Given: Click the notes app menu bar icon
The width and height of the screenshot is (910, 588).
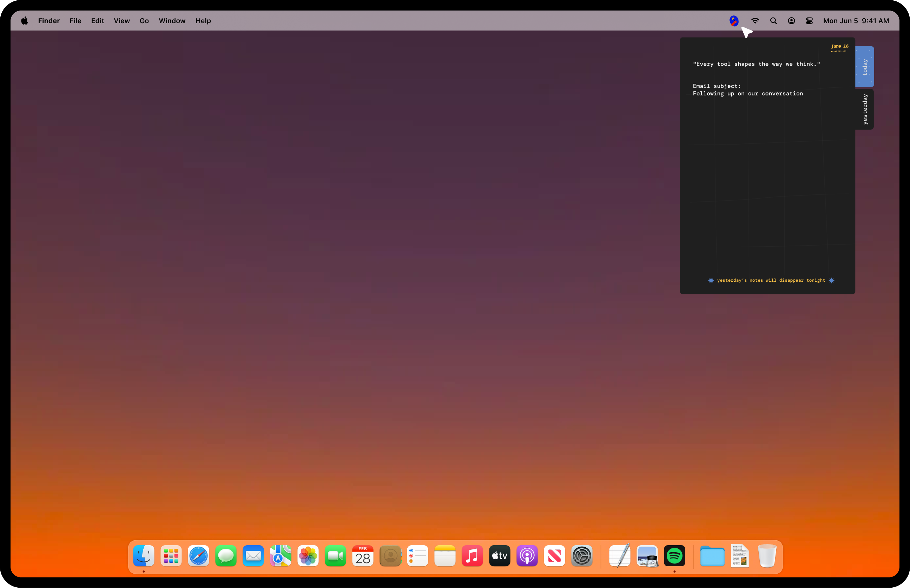Looking at the screenshot, I should tap(733, 21).
